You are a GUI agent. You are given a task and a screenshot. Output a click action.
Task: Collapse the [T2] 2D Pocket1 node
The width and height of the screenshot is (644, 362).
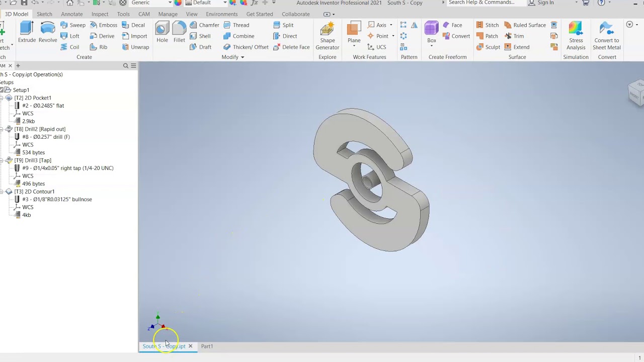pos(2,98)
